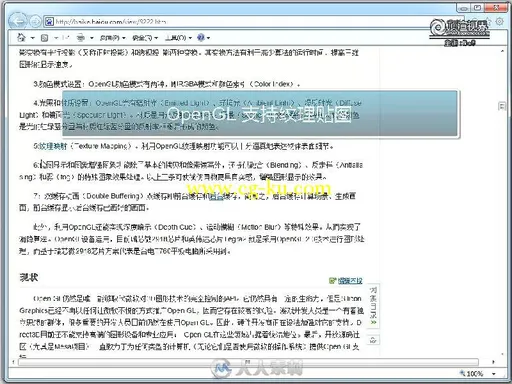Click the 现状 section heading
Image resolution: width=512 pixels, height=384 pixels.
pyautogui.click(x=29, y=277)
